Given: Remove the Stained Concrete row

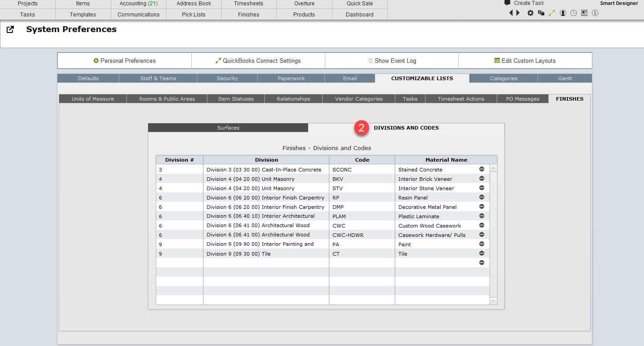Looking at the screenshot, I should point(482,169).
